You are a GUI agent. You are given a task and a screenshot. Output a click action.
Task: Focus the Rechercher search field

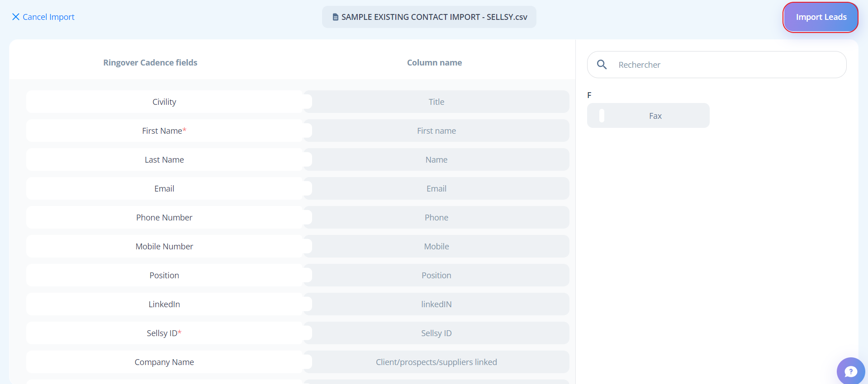click(716, 65)
